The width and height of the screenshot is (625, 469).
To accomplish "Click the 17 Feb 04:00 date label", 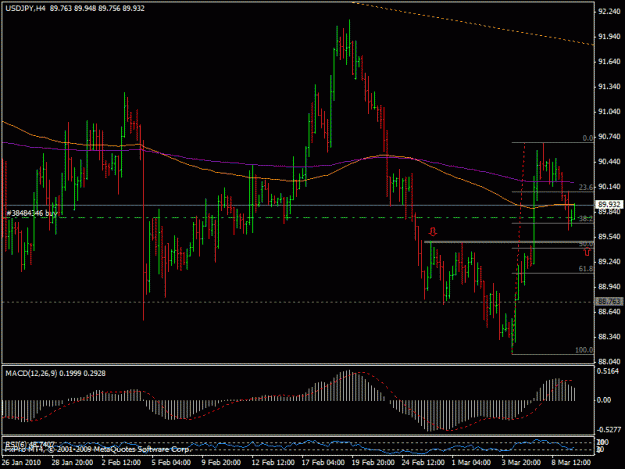I will [x=323, y=462].
